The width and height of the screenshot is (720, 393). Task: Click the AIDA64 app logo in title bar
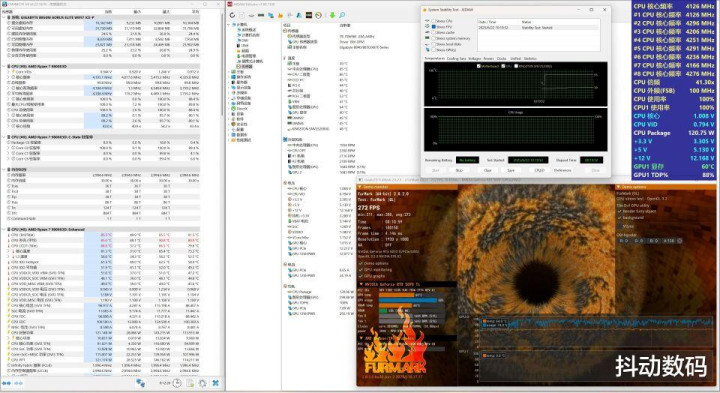[x=230, y=4]
